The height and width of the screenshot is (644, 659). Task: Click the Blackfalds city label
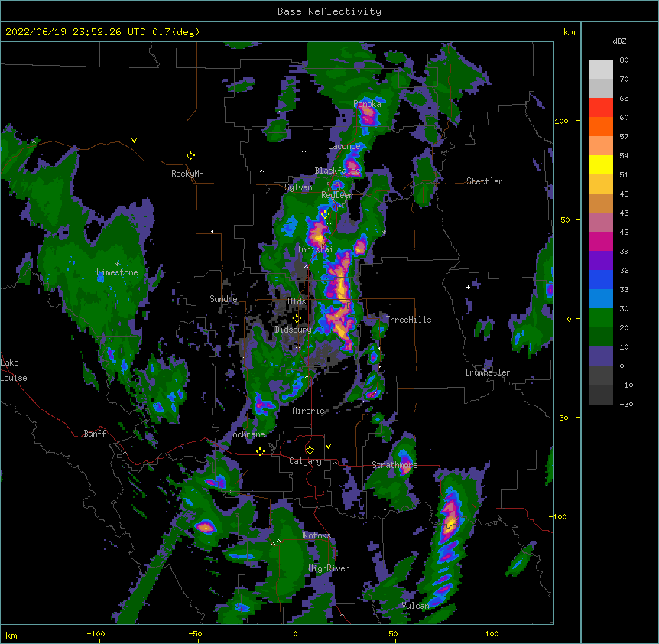tap(337, 171)
